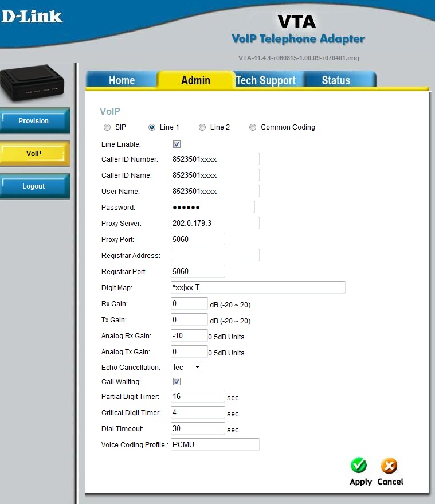Click the Apply text label

tap(361, 482)
